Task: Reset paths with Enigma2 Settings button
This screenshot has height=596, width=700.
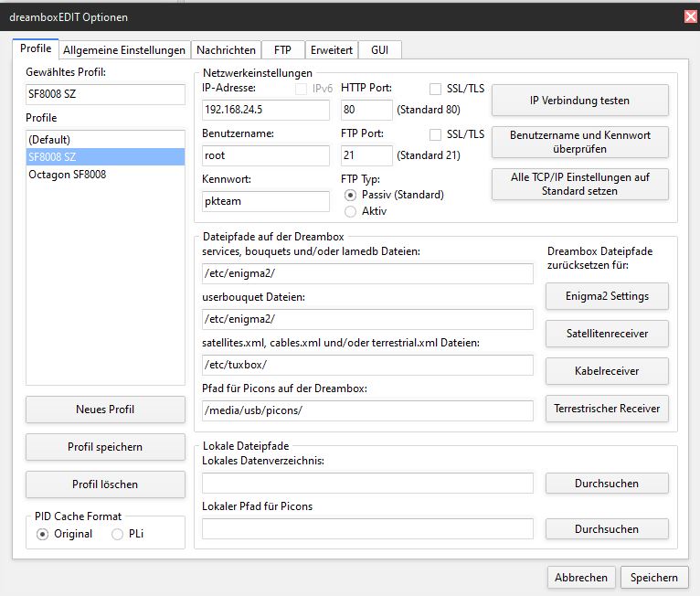Action: tap(607, 296)
